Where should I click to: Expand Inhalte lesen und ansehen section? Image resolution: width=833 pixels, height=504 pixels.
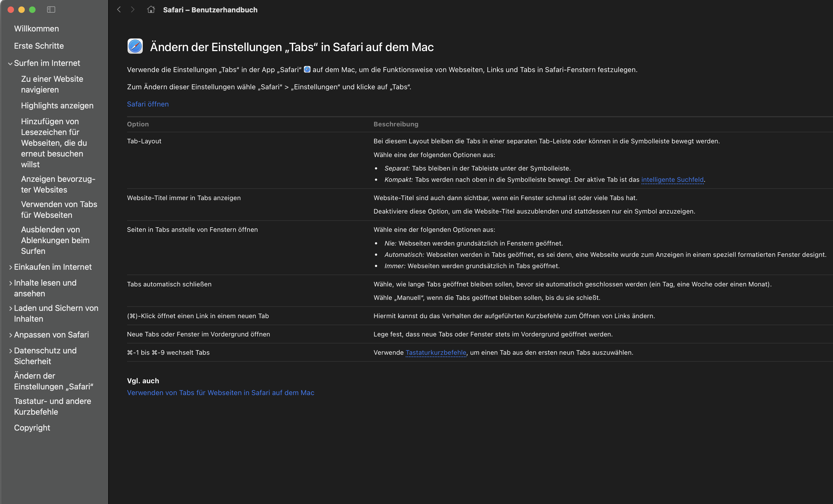pyautogui.click(x=10, y=283)
